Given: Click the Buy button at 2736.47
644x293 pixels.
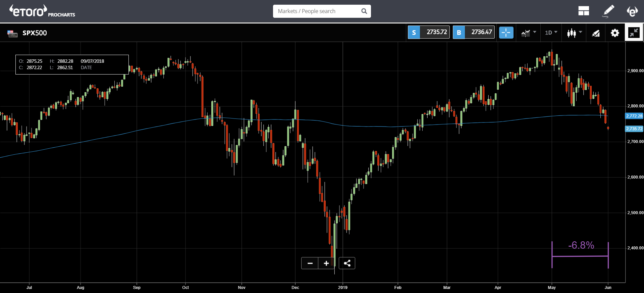Looking at the screenshot, I should coord(474,32).
